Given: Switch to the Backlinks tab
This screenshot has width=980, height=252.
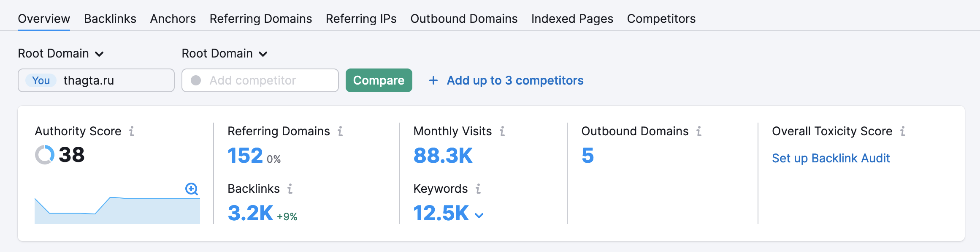Looking at the screenshot, I should click(110, 19).
